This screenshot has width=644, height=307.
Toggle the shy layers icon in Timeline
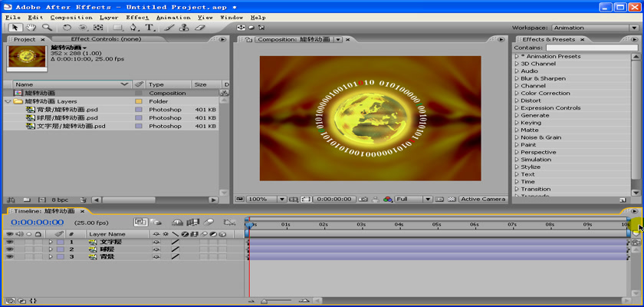point(177,223)
